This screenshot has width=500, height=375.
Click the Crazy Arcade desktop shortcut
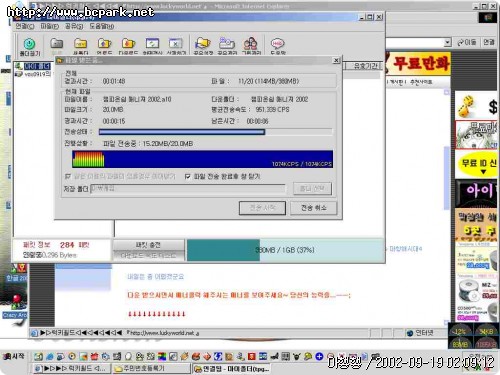pyautogui.click(x=14, y=305)
